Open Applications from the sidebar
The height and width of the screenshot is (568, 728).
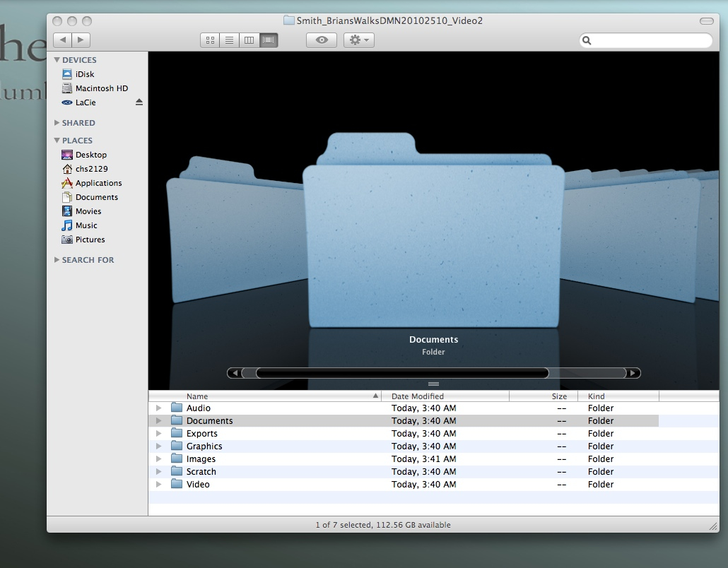pos(98,183)
